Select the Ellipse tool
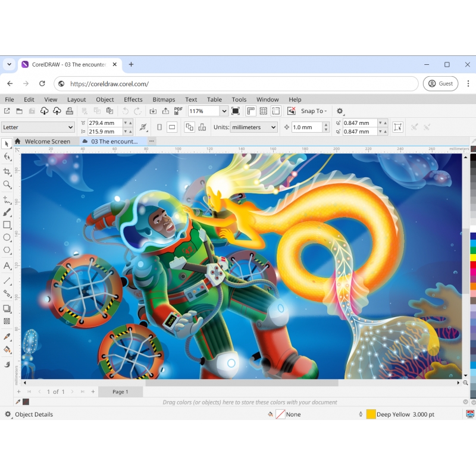The height and width of the screenshot is (476, 476). 7,237
